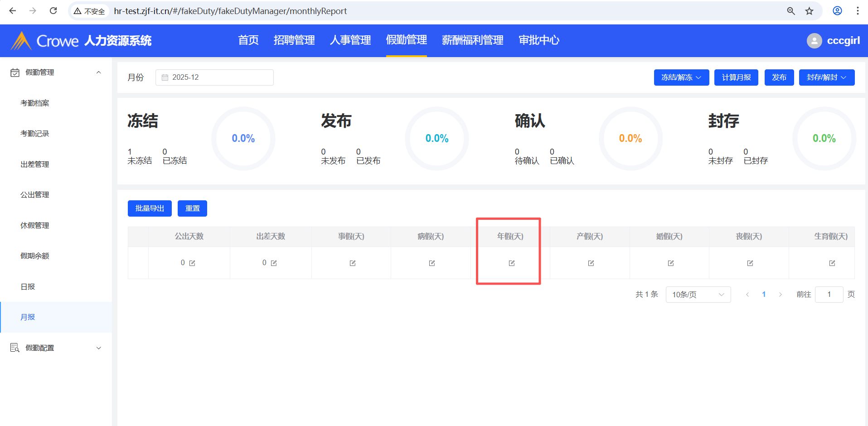Click the 假勤管理 sidebar calendar icon
Viewport: 868px width, 426px height.
[x=15, y=73]
